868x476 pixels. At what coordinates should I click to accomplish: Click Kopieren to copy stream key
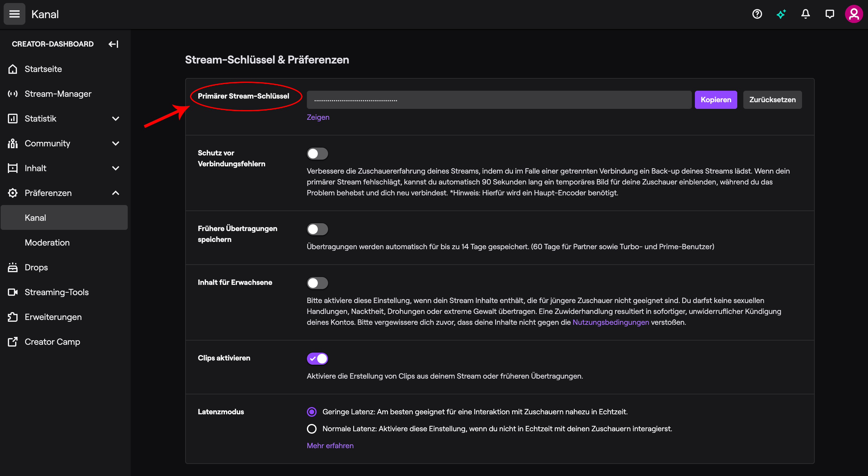point(715,99)
